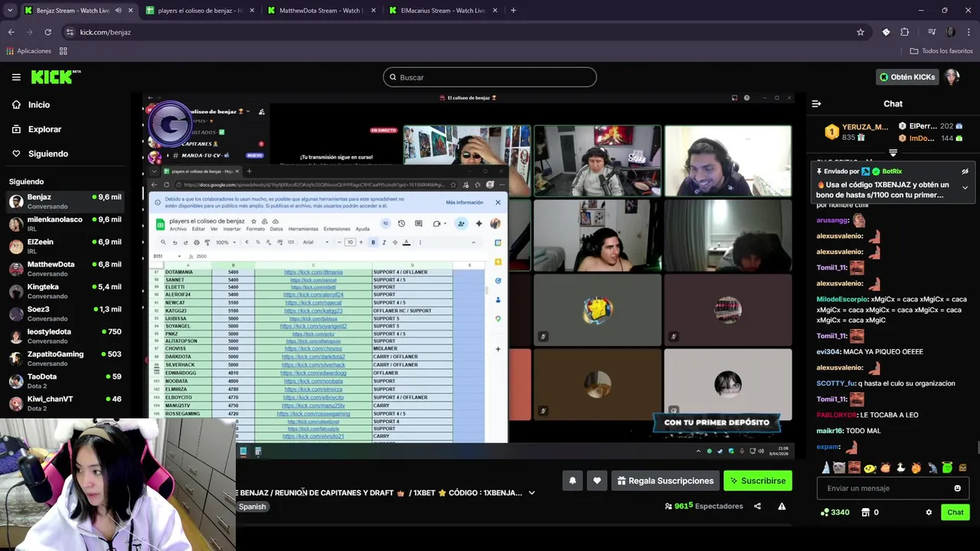Click the KICK logo
The width and height of the screenshot is (980, 551).
(x=55, y=77)
